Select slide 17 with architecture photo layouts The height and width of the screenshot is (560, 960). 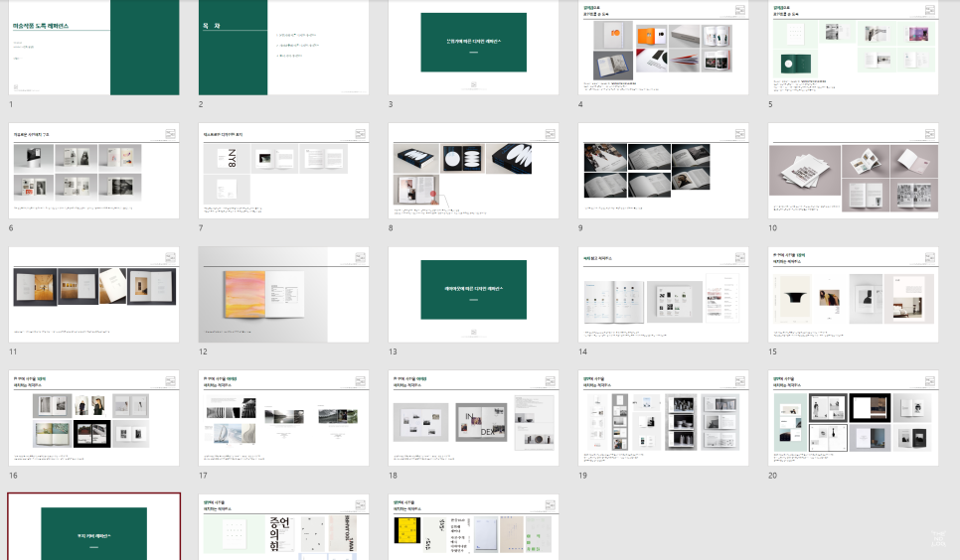click(283, 418)
